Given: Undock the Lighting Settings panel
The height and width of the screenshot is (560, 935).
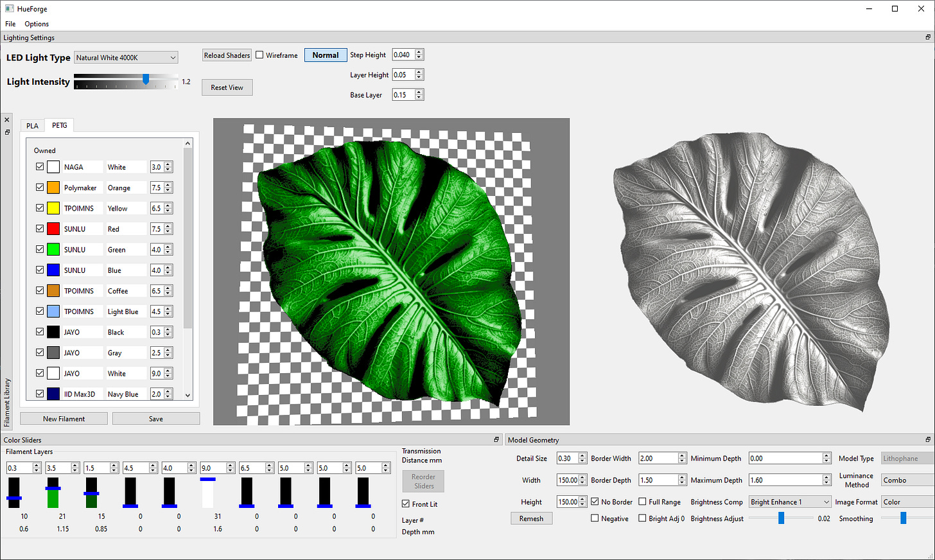Looking at the screenshot, I should [928, 38].
